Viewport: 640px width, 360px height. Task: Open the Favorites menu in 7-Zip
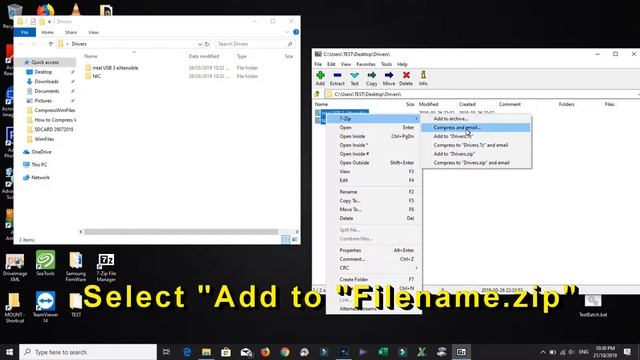pos(366,64)
